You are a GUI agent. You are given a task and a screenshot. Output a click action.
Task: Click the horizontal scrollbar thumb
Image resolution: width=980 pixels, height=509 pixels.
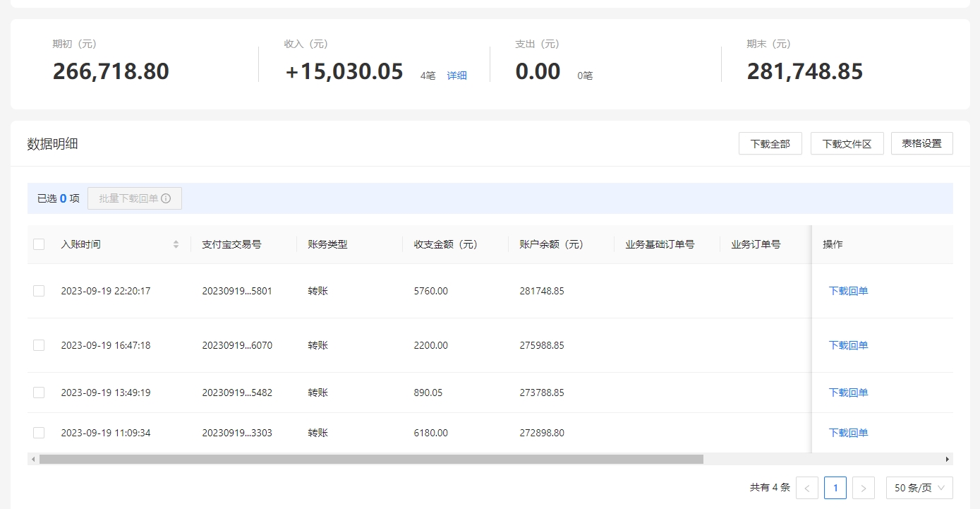[x=371, y=459]
